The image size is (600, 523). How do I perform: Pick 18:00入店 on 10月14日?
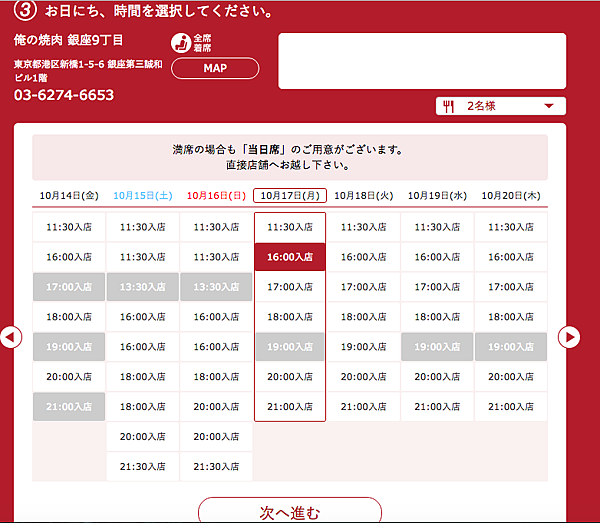[69, 317]
